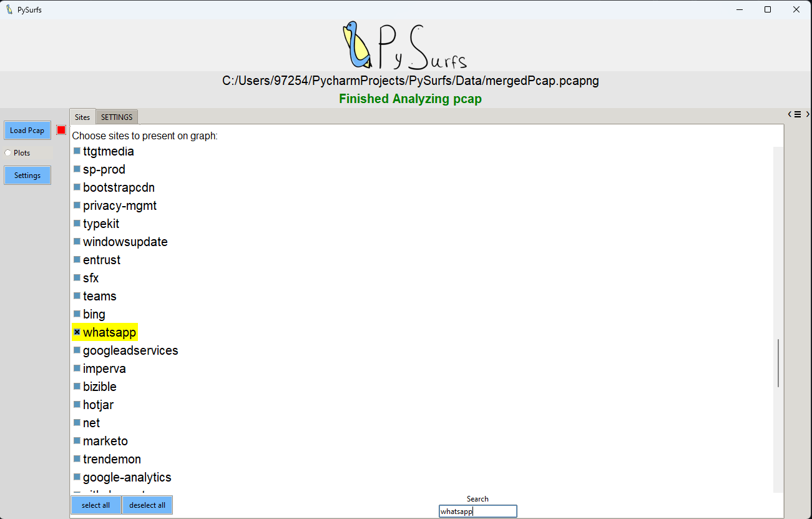The height and width of the screenshot is (519, 812).
Task: Click the PySurfs icon in the title bar
Action: 9,9
